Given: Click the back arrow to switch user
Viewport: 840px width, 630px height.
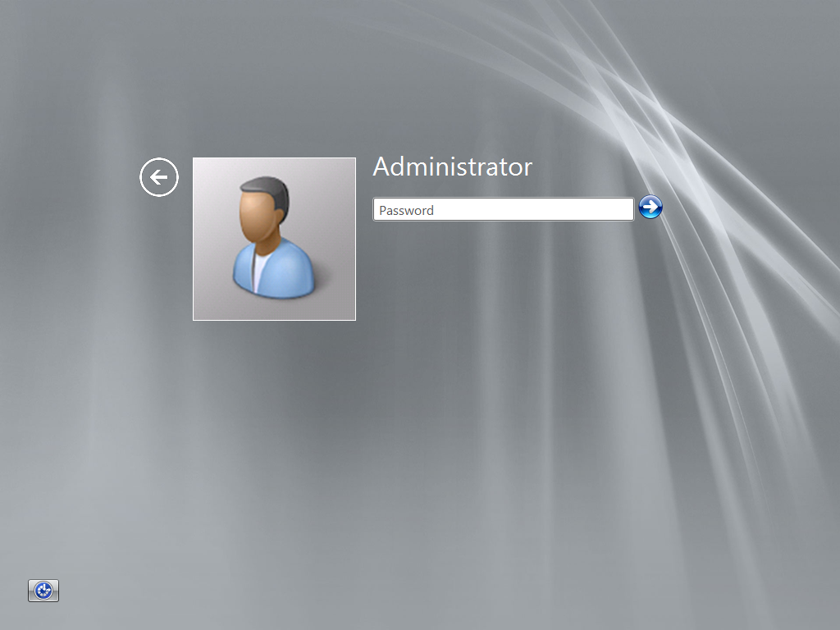Looking at the screenshot, I should click(159, 177).
